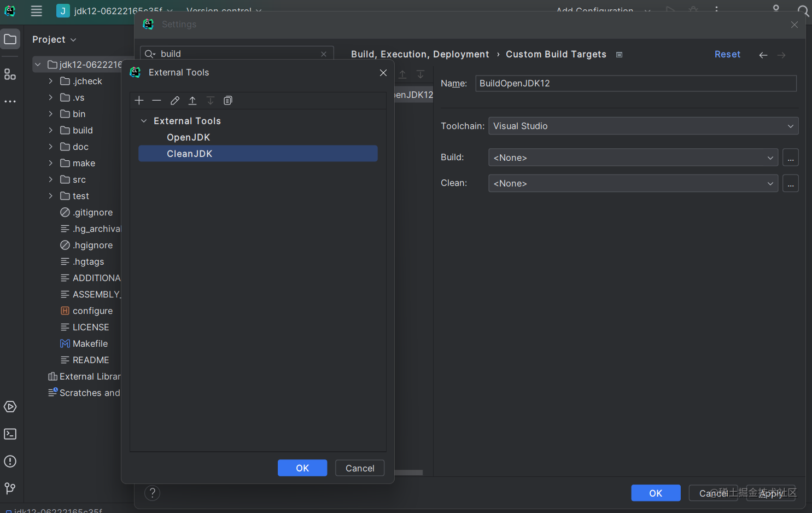Open the Toolchain dropdown

(644, 126)
